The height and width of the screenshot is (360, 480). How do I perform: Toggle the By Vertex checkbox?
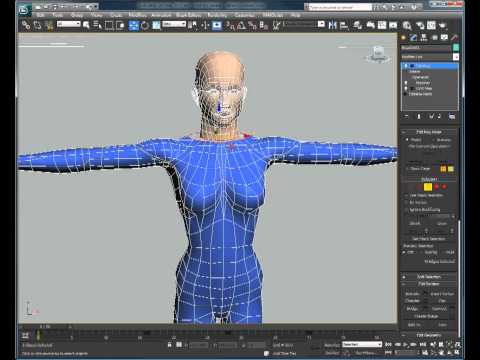pos(407,202)
